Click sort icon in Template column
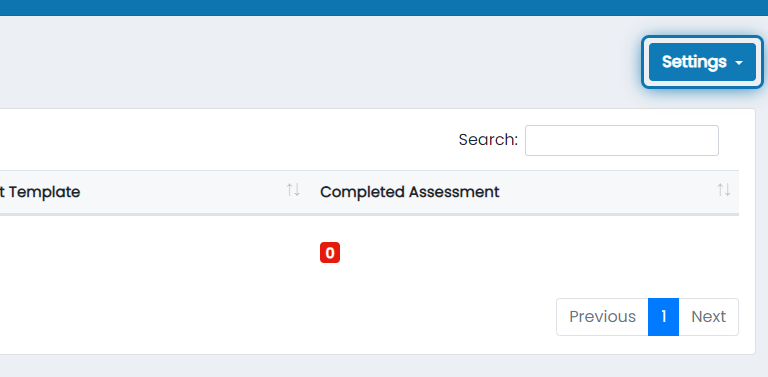 tap(293, 189)
